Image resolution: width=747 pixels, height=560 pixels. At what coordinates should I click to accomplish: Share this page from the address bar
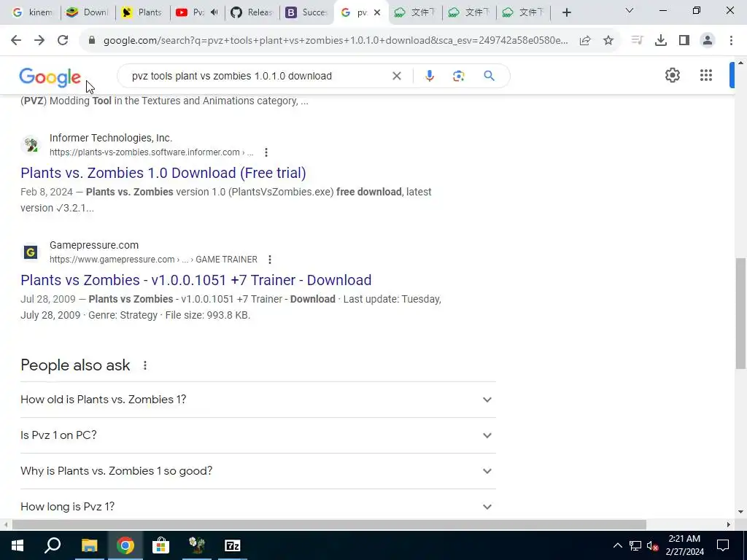[x=585, y=41]
